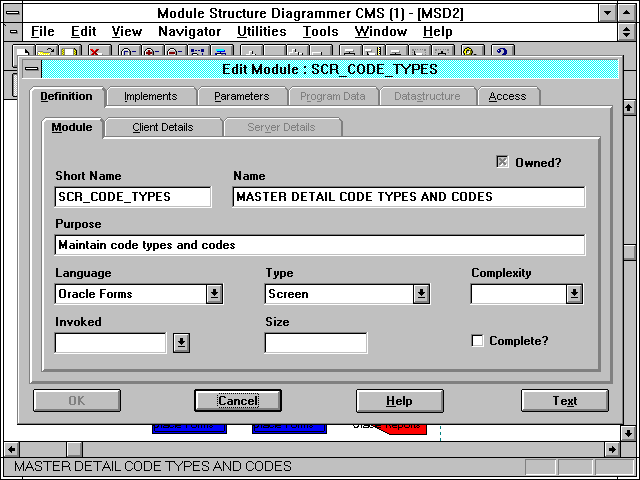Image resolution: width=640 pixels, height=480 pixels.
Task: Click the red X delete toolbar icon
Action: pos(96,51)
